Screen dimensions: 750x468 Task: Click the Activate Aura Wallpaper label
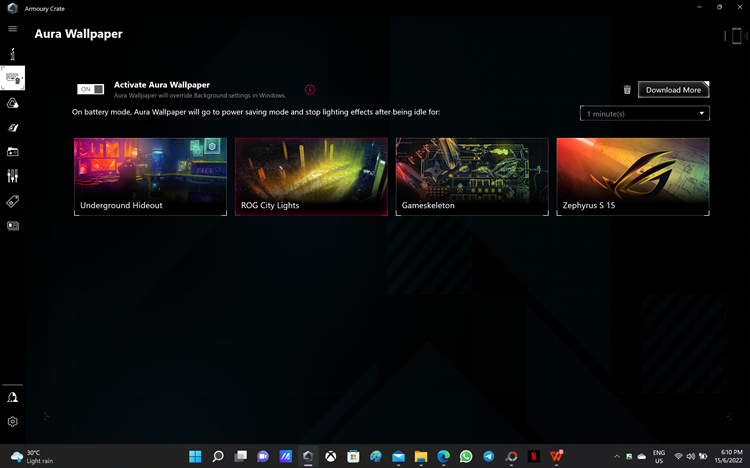[x=162, y=85]
